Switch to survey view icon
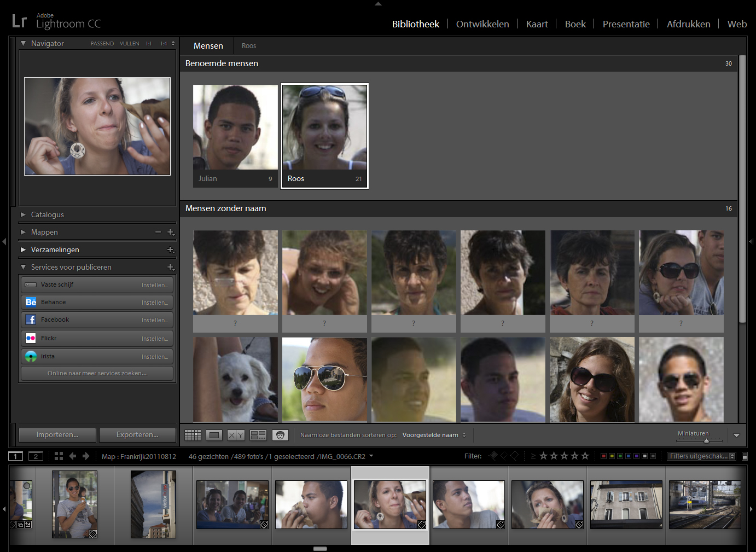Viewport: 756px width, 552px height. point(258,435)
